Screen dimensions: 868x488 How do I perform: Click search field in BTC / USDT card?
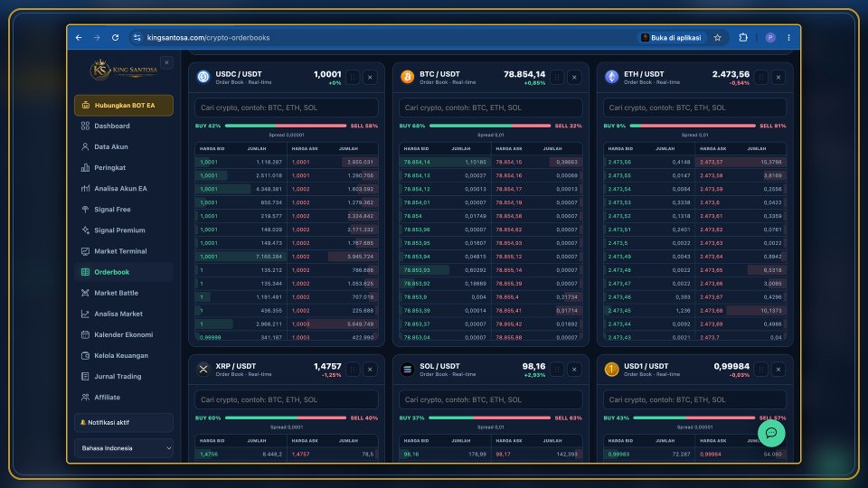(490, 108)
